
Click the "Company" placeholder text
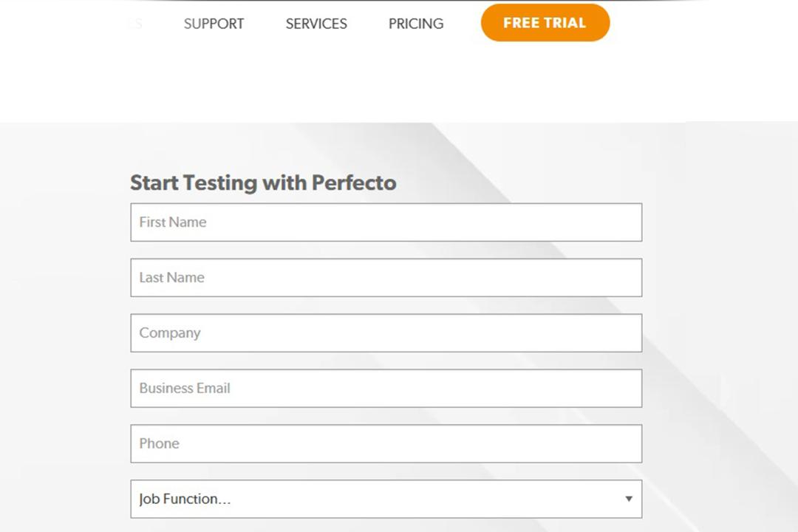coord(169,333)
